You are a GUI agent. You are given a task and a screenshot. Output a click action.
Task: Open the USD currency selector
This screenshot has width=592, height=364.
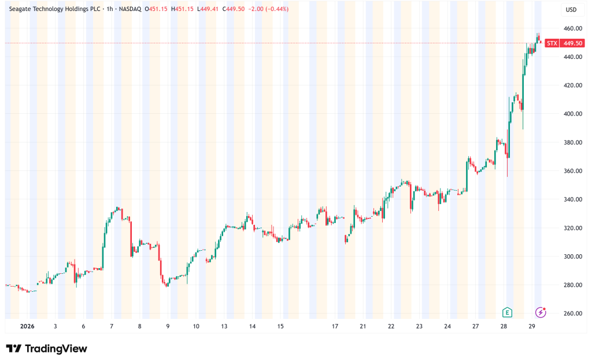tap(570, 9)
